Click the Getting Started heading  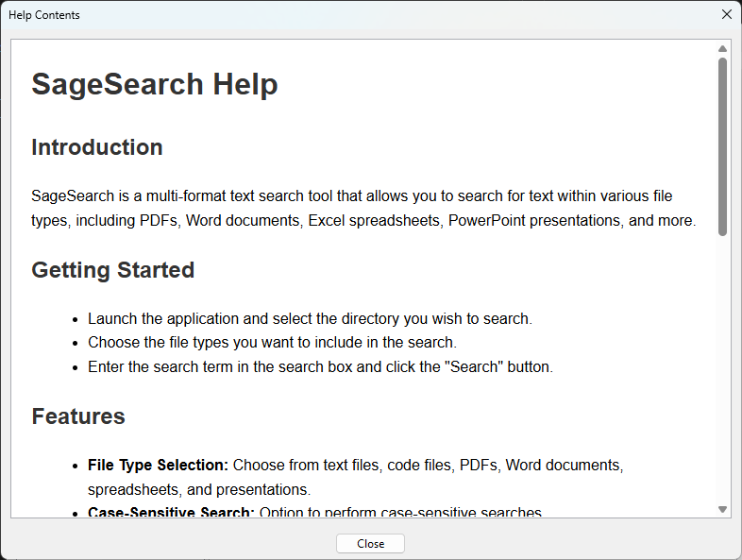pos(112,270)
